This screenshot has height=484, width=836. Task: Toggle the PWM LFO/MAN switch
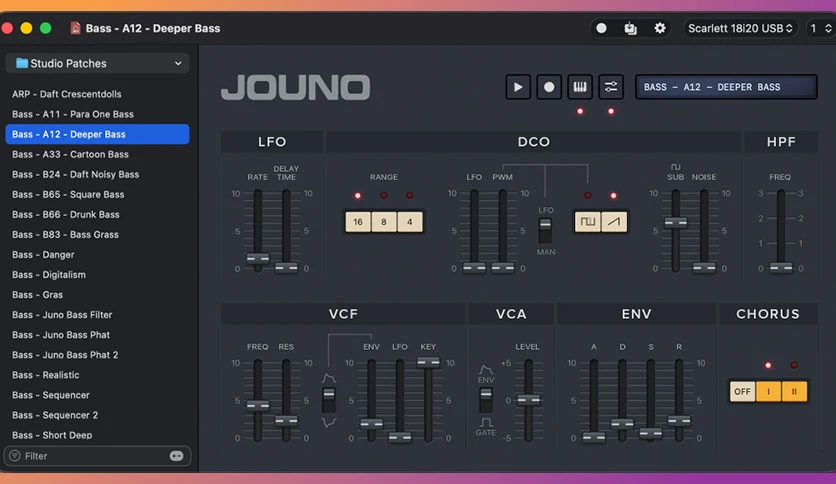point(545,230)
